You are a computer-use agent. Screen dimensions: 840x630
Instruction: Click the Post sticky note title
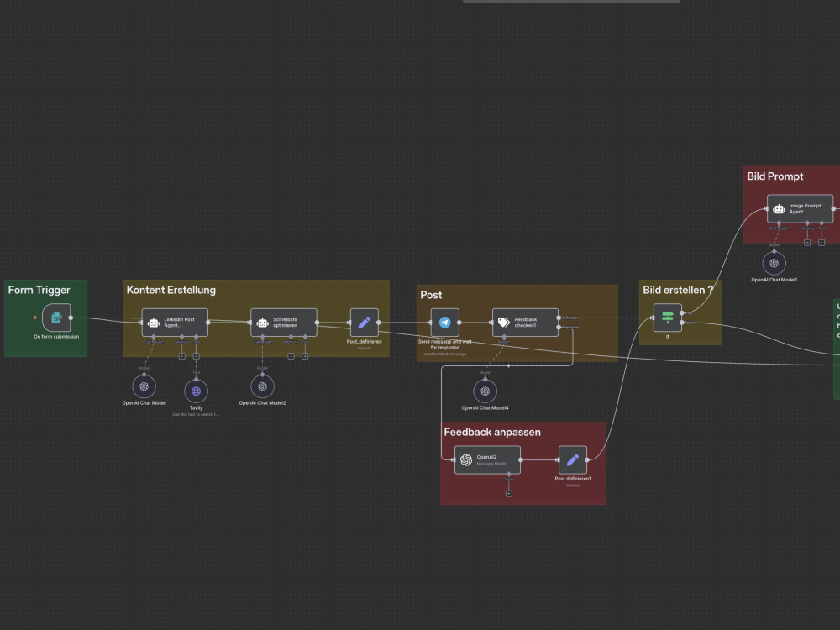[x=431, y=295]
